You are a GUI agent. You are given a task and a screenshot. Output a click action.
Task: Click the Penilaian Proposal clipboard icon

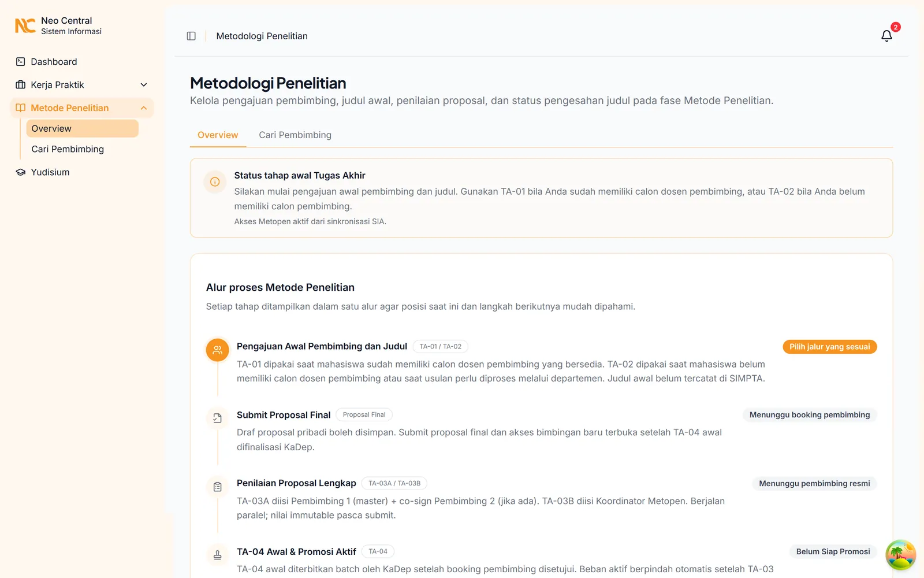218,487
